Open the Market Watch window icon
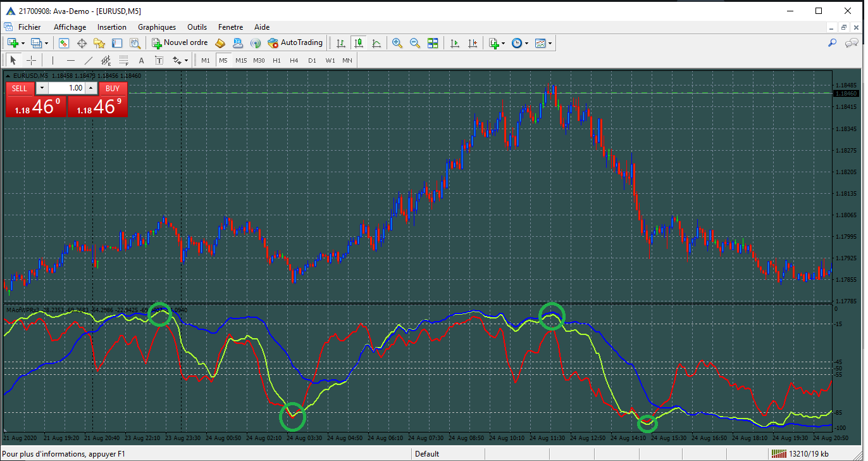Image resolution: width=868 pixels, height=461 pixels. tap(64, 43)
